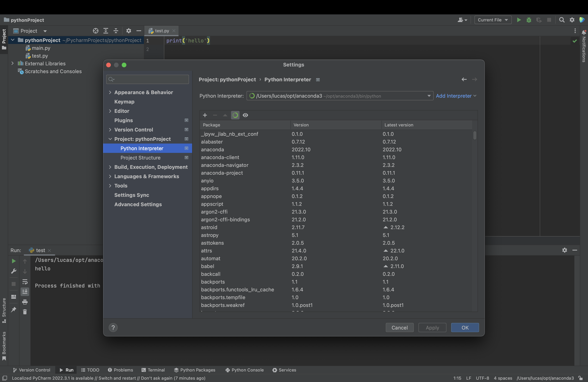Click the back arrow in Settings
Screen dimensions: 588x382
(x=464, y=80)
